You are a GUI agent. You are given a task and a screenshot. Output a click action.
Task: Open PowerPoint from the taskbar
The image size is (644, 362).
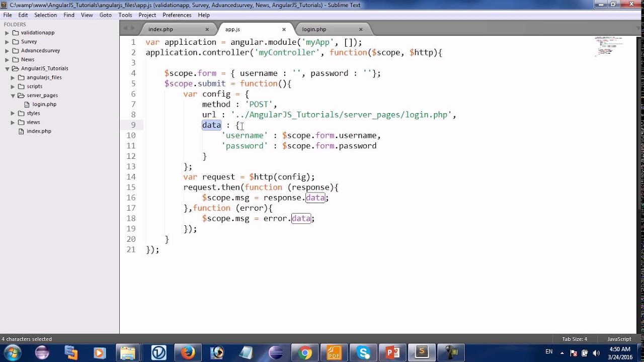(x=392, y=352)
